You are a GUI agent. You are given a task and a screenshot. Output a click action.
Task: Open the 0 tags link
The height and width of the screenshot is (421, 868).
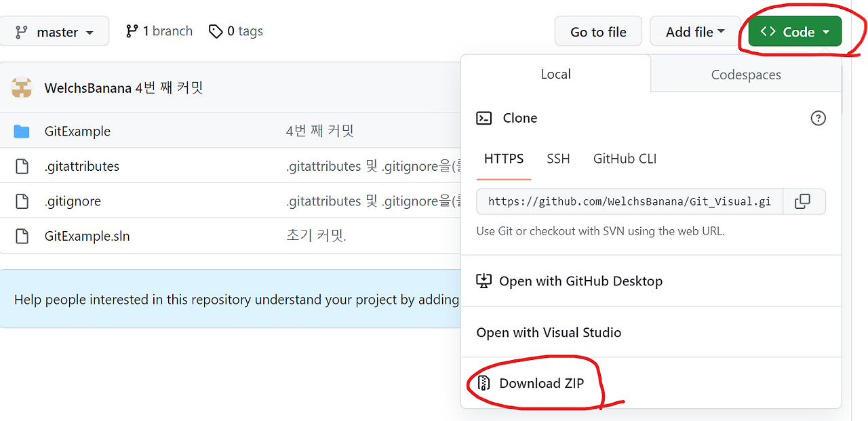(x=236, y=31)
